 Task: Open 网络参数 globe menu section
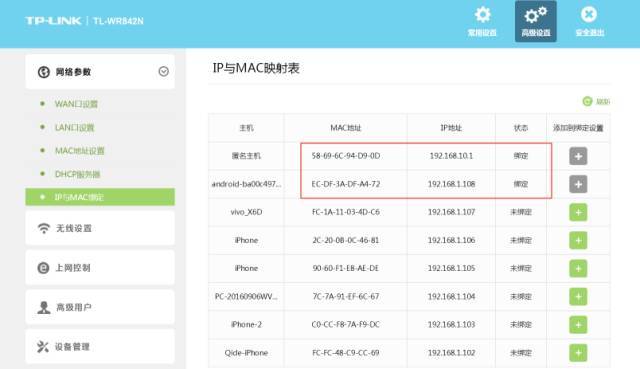[100, 72]
